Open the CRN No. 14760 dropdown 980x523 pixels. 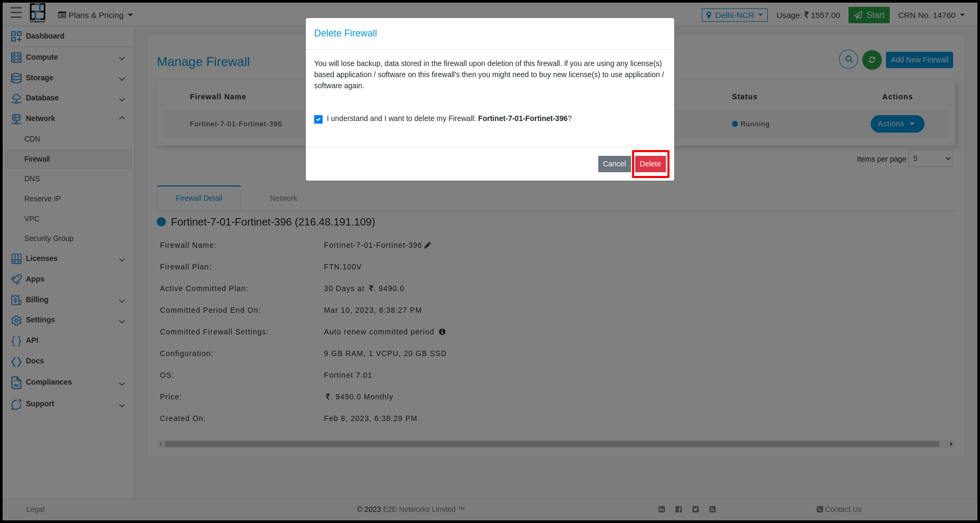931,15
